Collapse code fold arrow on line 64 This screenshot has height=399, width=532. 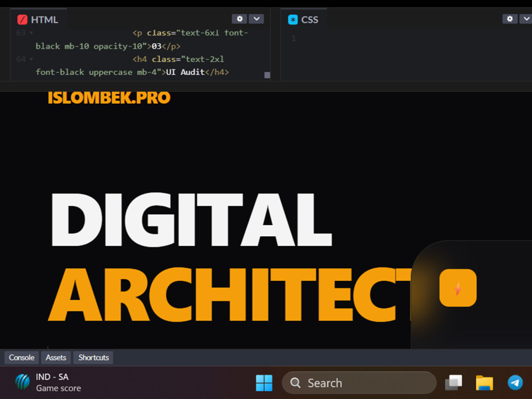point(31,60)
